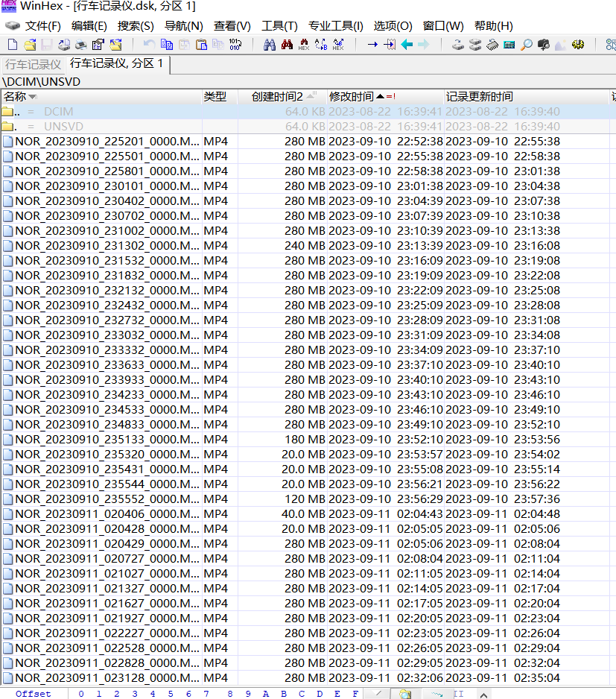Viewport: 616px width, 699px height.
Task: Click the Open disk icon
Action: point(458,45)
